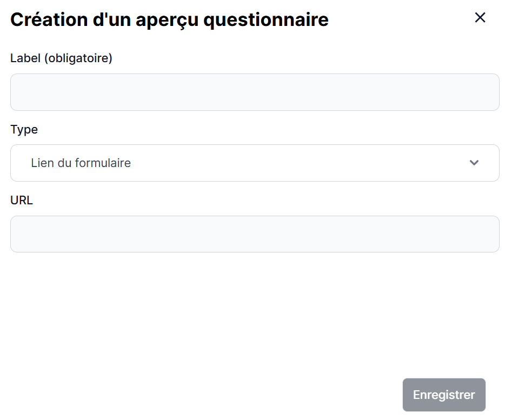Save the questionnaire preview with Enregistrer
Screen dimensions: 505x420
(444, 395)
